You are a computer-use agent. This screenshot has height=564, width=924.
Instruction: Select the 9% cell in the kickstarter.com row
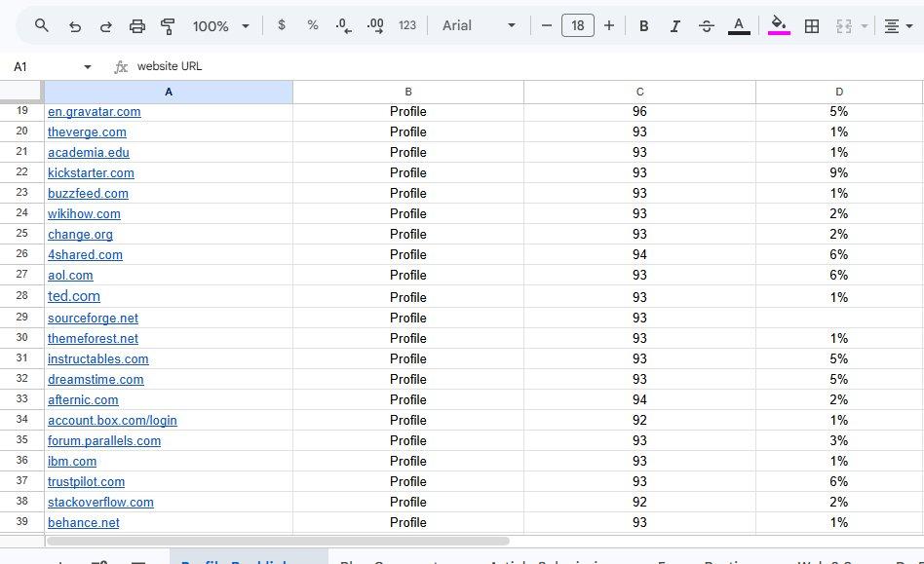tap(839, 173)
